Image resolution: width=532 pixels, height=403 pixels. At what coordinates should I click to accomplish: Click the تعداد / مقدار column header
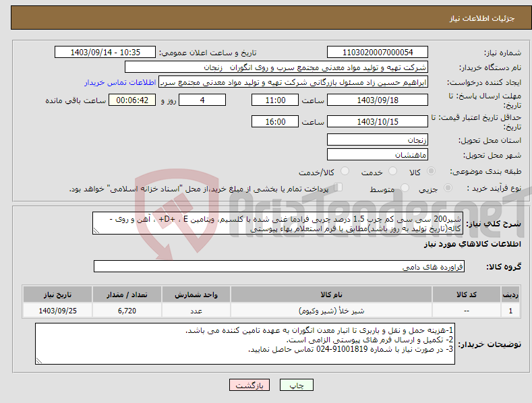click(127, 294)
